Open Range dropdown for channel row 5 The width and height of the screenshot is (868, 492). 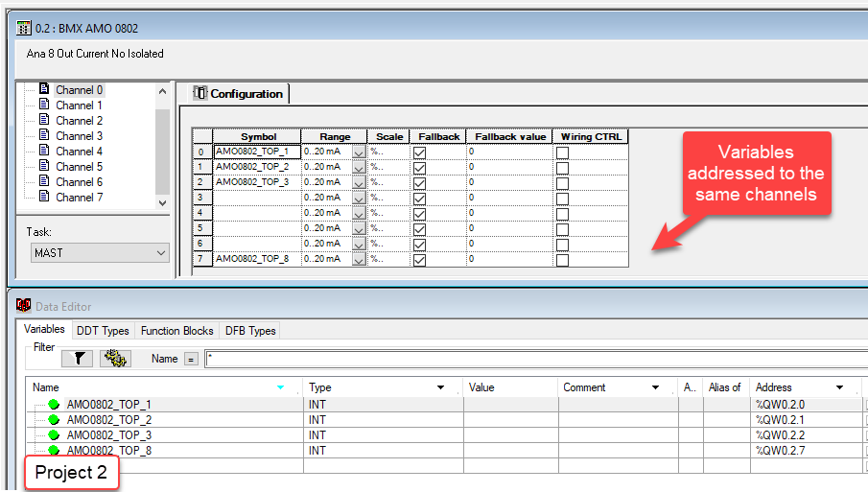pos(359,228)
